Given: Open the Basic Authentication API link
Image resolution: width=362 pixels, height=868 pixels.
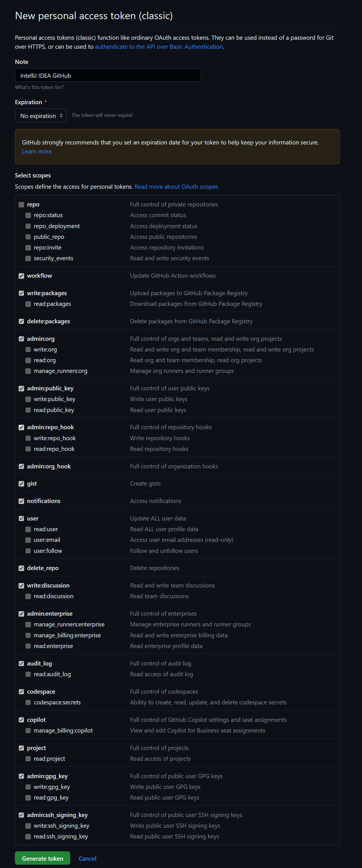Looking at the screenshot, I should coord(159,47).
